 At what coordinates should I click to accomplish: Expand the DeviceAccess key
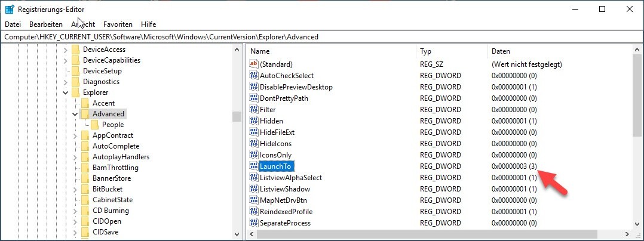(x=65, y=50)
